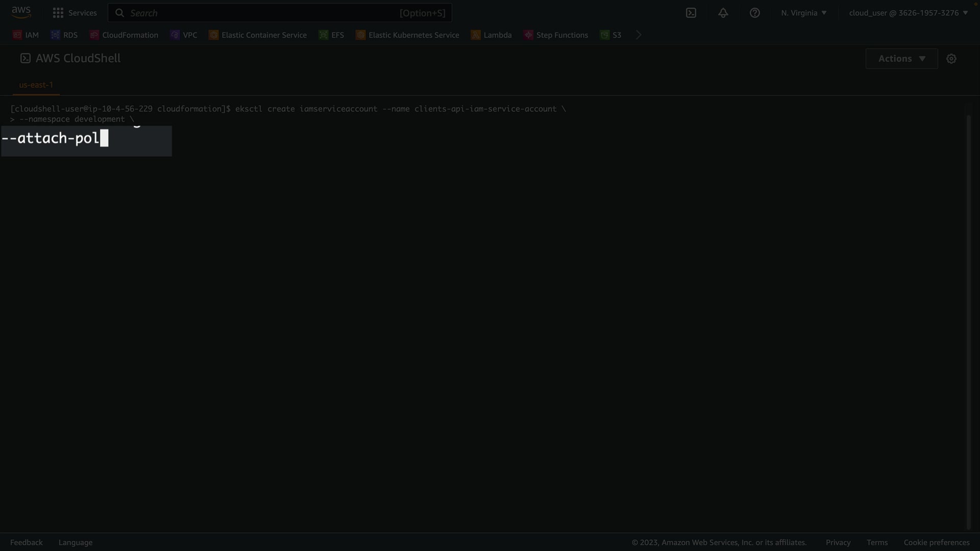This screenshot has width=980, height=551.
Task: Click the CloudShell terminal icon in header
Action: [691, 13]
